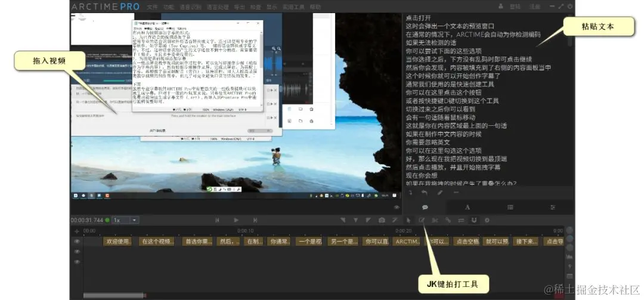Image resolution: width=644 pixels, height=300 pixels.
Task: Click the pencil edit icon in text panel
Action: click(440, 192)
